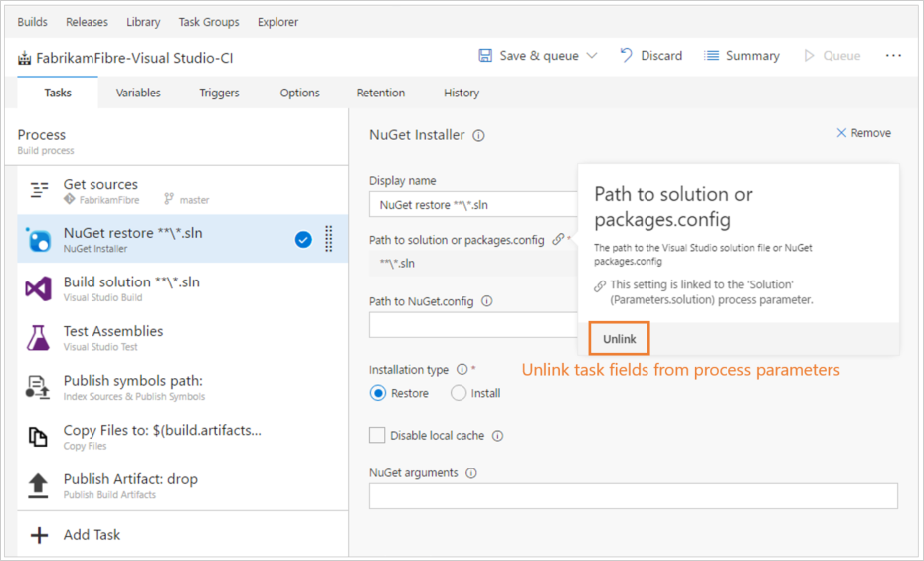
Task: Switch to the Tasks tab
Action: (58, 93)
